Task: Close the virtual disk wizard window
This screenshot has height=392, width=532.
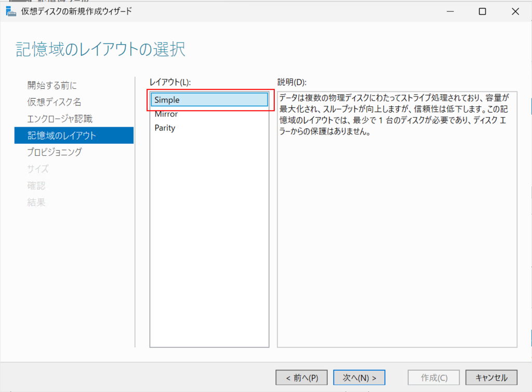Action: point(515,11)
